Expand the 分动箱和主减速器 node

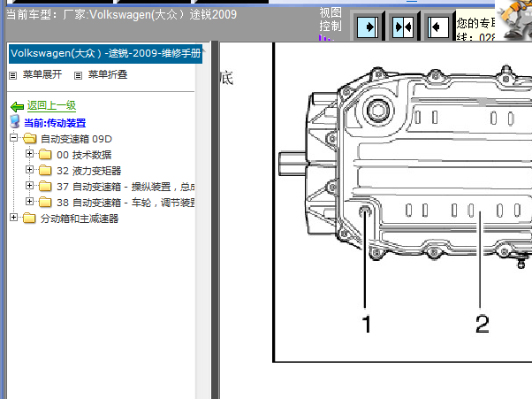coord(13,218)
